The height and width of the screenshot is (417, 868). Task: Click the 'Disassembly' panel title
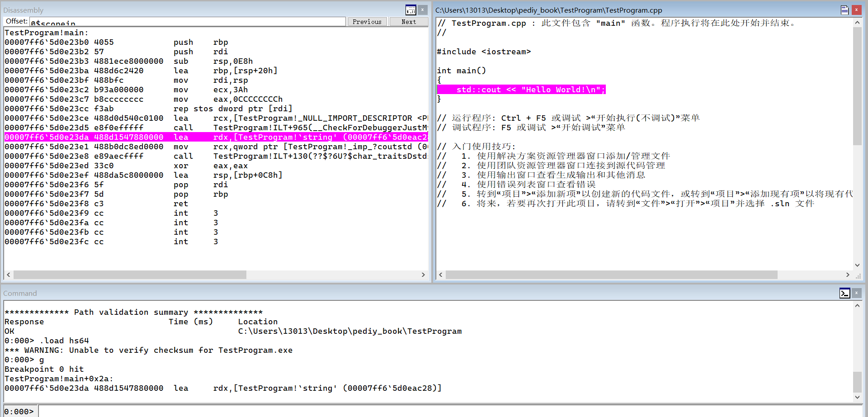(24, 10)
